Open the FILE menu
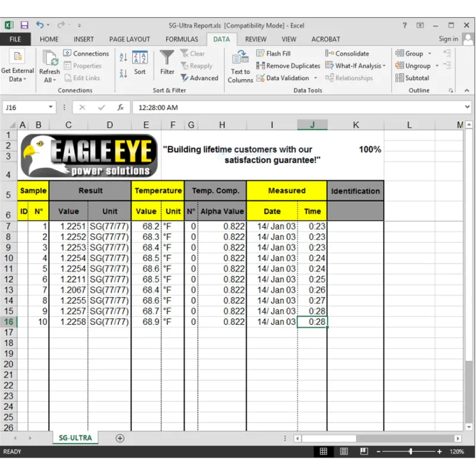This screenshot has height=476, width=476. coord(15,39)
